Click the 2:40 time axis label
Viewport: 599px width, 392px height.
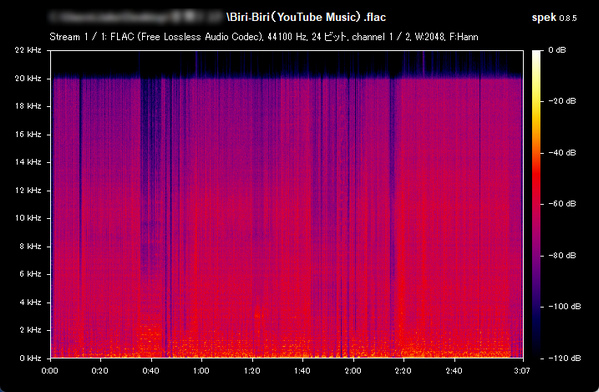pos(454,371)
